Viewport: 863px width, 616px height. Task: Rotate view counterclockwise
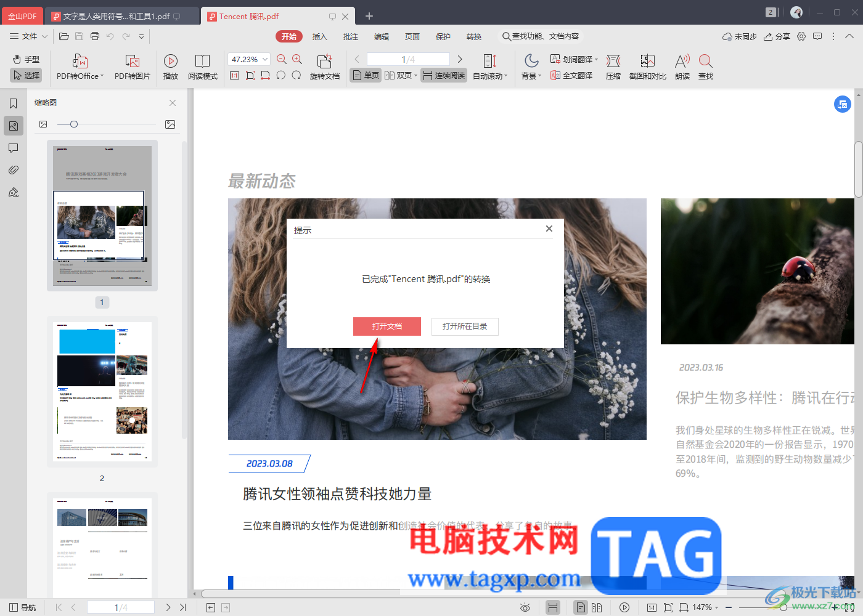(x=280, y=75)
